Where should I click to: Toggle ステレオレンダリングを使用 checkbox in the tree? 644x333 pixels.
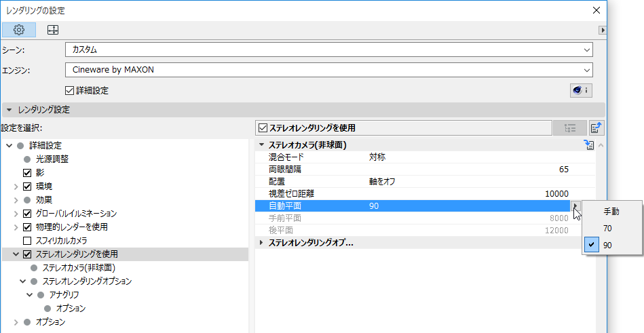pyautogui.click(x=27, y=254)
